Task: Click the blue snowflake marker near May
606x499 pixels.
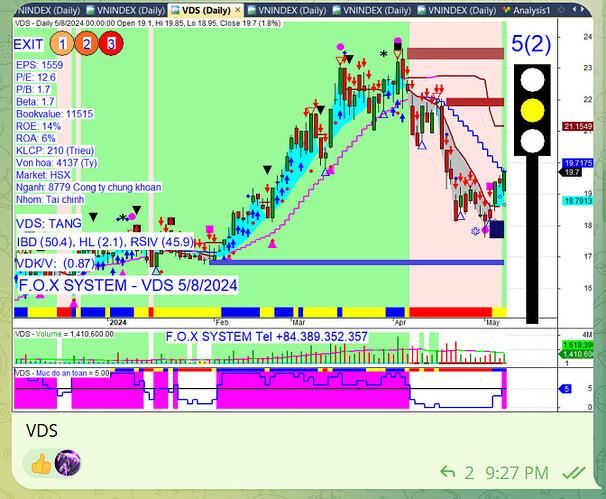Action: (x=475, y=232)
